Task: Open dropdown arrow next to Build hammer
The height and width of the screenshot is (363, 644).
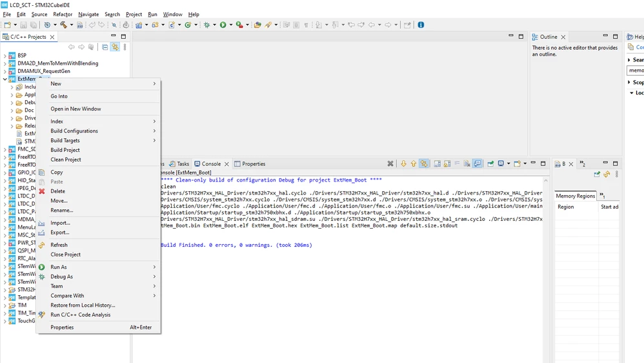Action: coord(72,25)
